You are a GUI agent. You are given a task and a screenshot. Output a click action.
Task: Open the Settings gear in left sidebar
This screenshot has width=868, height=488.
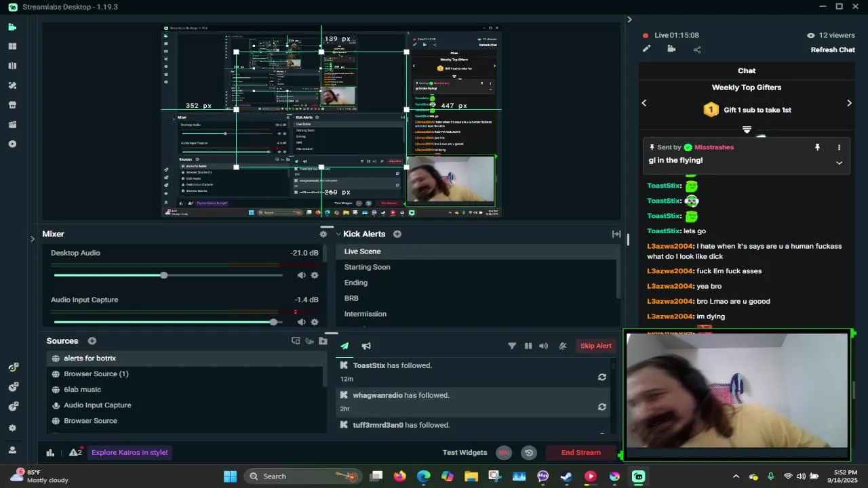(12, 428)
